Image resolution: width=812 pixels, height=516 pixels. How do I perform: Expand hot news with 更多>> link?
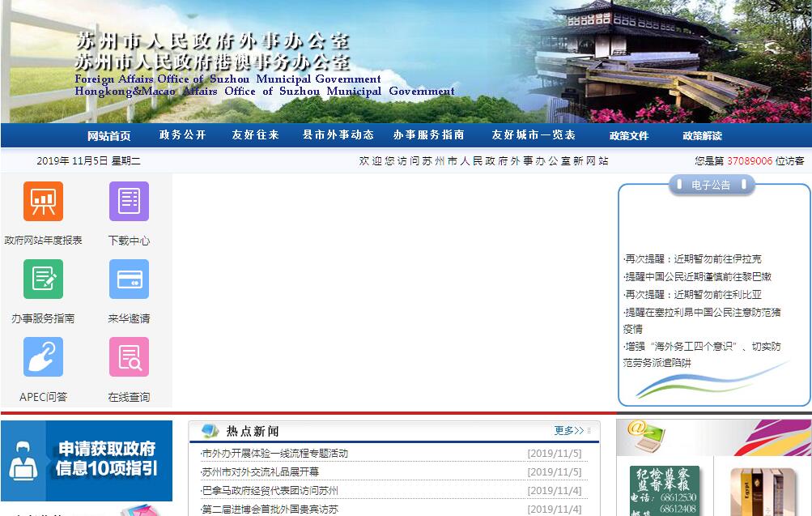click(568, 431)
